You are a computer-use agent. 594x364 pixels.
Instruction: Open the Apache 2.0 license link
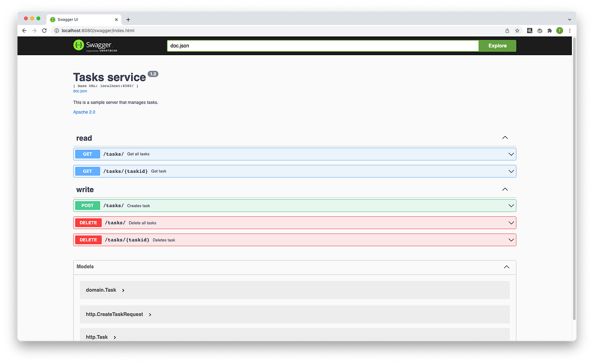(x=84, y=112)
